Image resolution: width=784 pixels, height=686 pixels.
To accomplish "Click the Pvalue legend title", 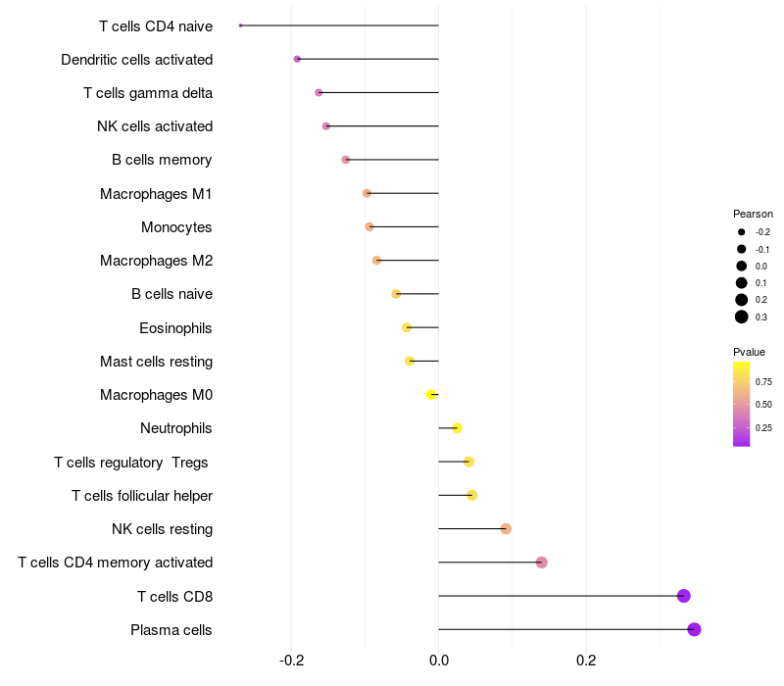I will point(749,352).
